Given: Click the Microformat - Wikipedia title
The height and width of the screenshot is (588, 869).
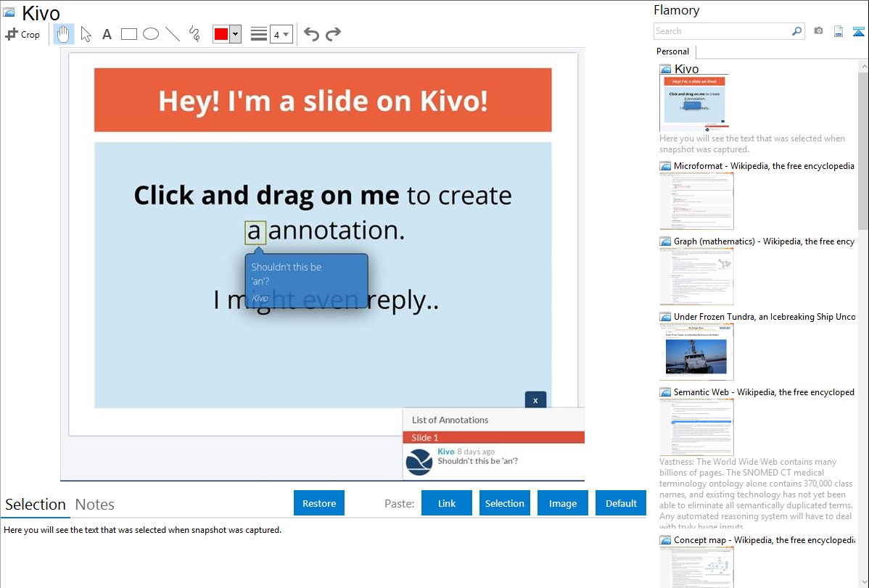Looking at the screenshot, I should tap(764, 166).
